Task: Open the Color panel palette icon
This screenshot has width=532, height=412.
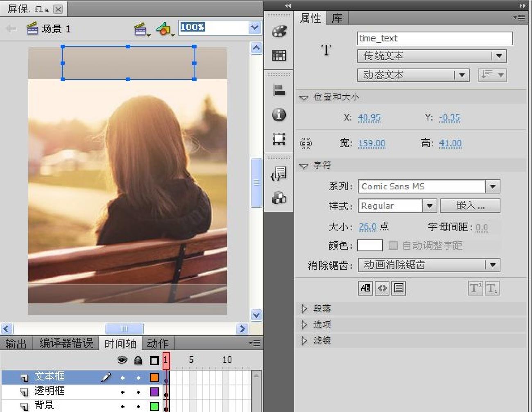Action: [x=279, y=32]
